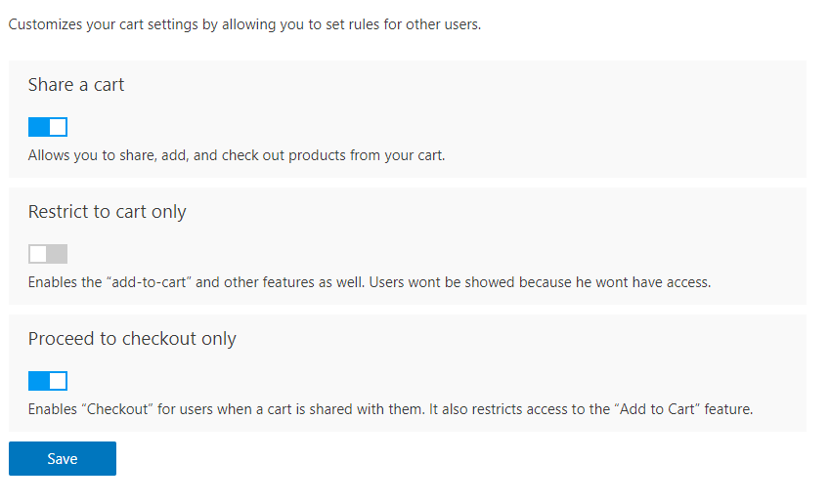Turn off the Share a cart toggle
This screenshot has height=504, width=830.
(x=48, y=127)
